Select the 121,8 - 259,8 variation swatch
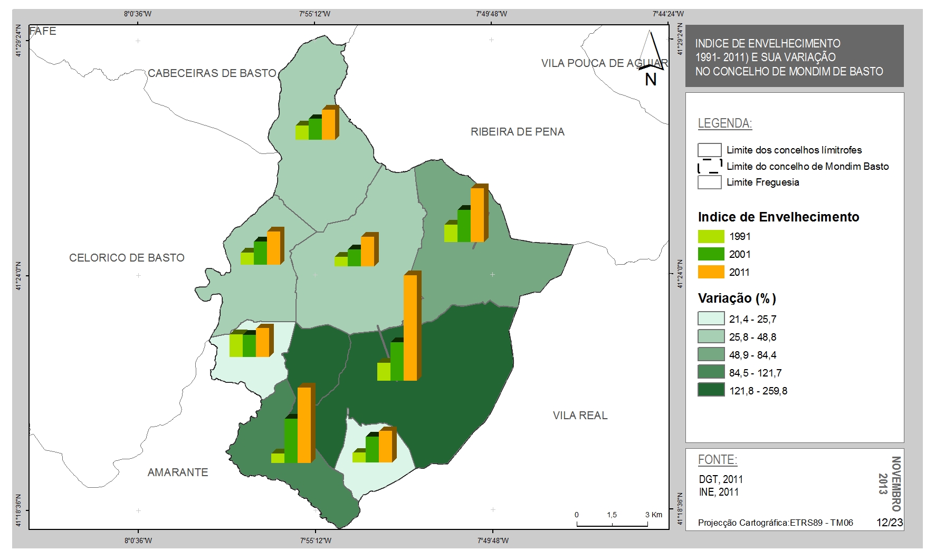This screenshot has height=560, width=935. 711,390
